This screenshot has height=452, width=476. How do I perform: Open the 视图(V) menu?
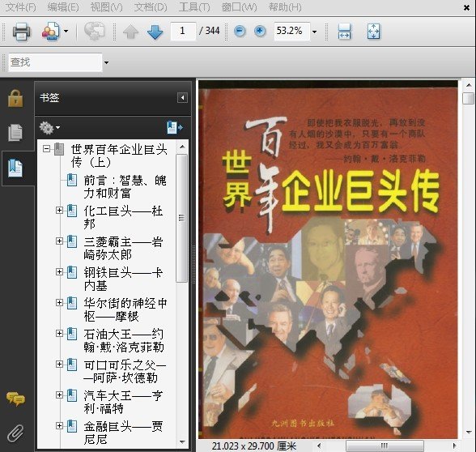[x=107, y=7]
